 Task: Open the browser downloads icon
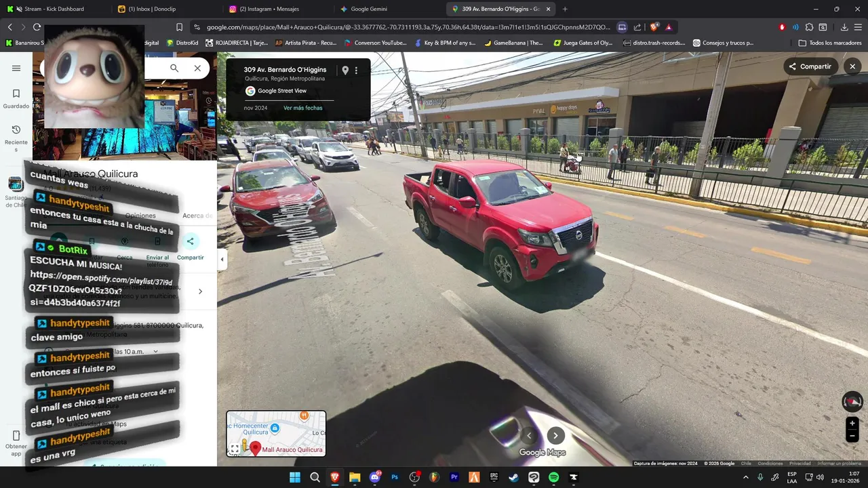tap(844, 27)
